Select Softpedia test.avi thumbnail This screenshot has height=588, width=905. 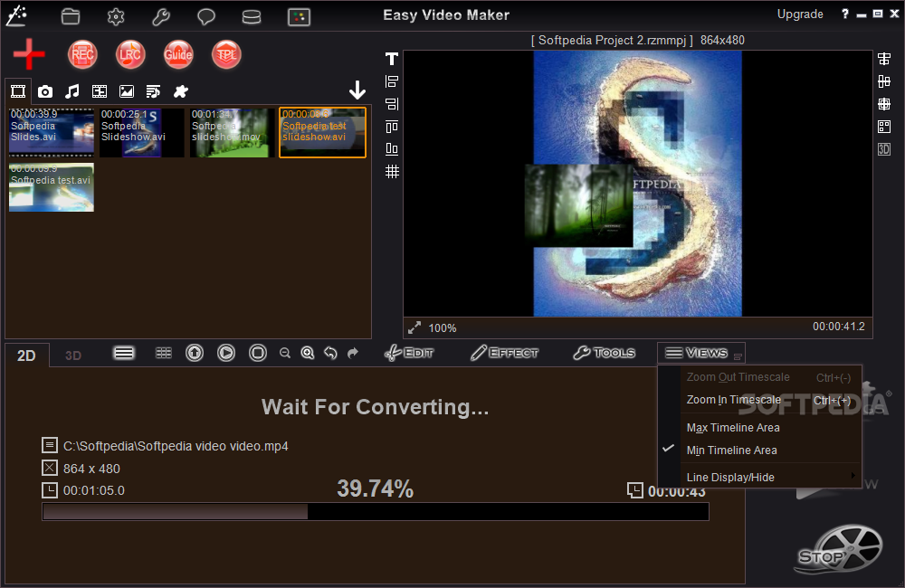tap(52, 187)
